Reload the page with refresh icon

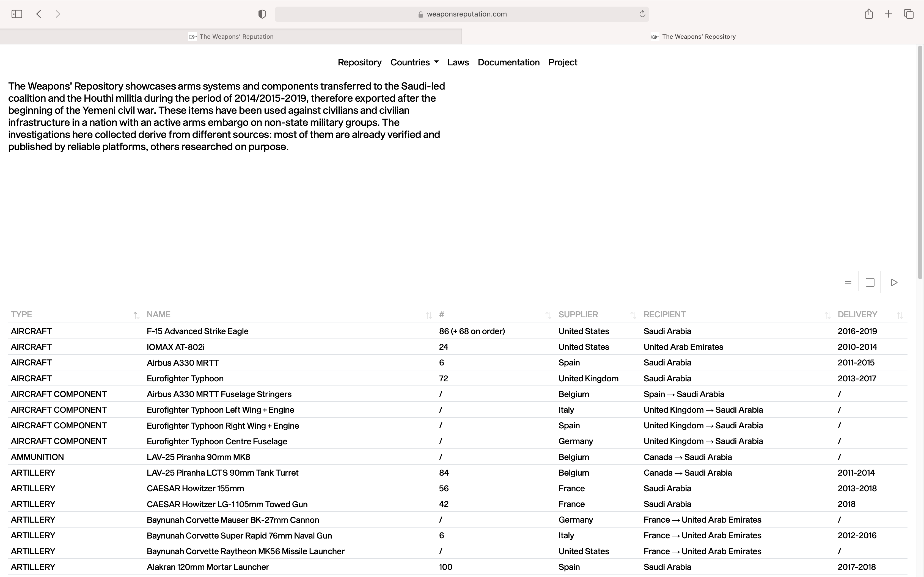pos(642,14)
